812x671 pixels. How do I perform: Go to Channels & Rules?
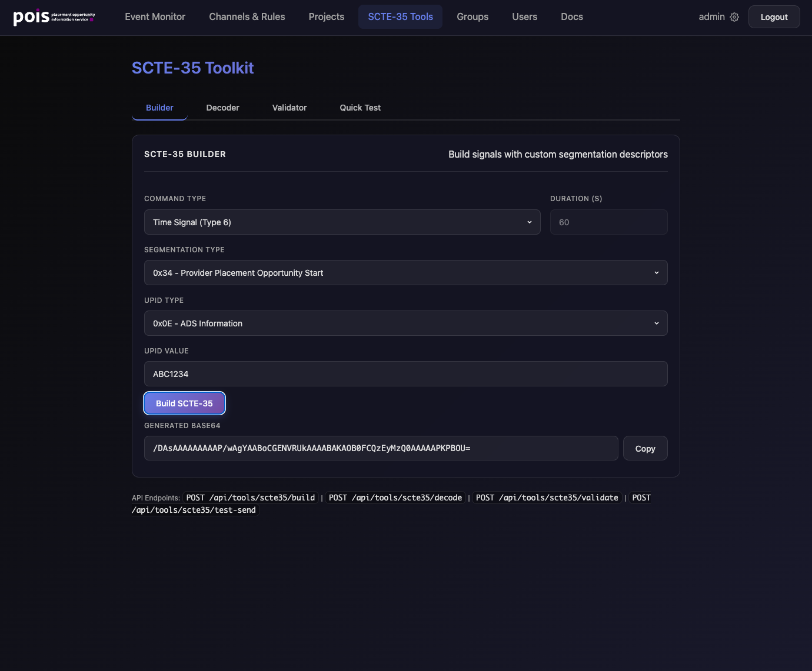(247, 16)
